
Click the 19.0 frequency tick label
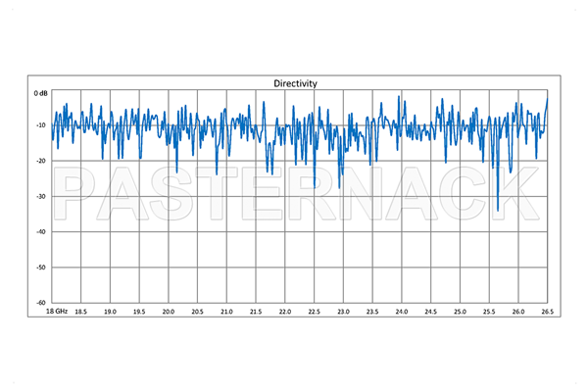(110, 311)
